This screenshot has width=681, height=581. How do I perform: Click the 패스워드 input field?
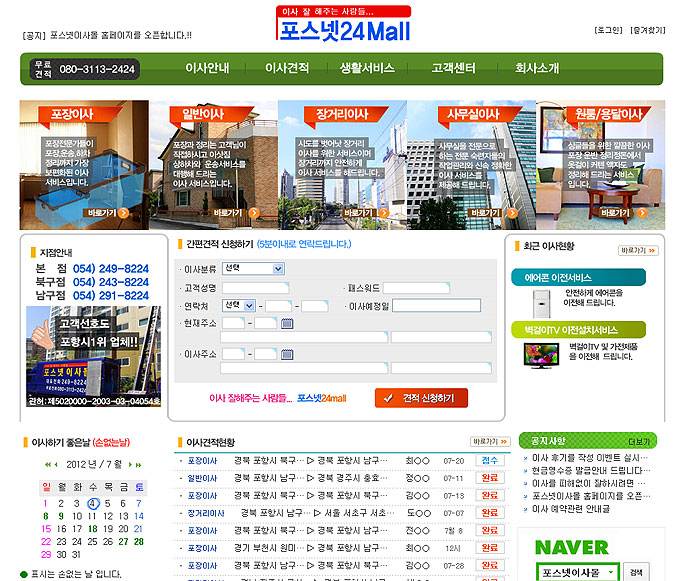(x=417, y=287)
